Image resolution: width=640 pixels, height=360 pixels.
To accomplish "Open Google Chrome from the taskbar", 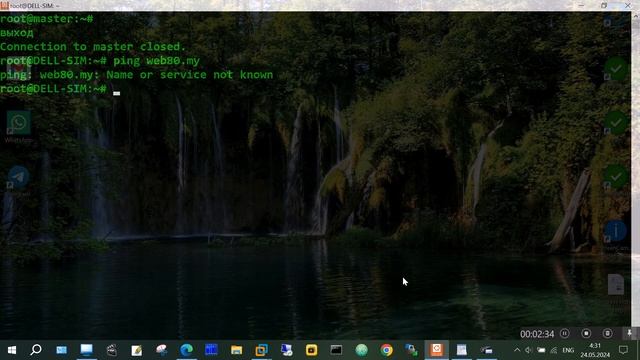I will (x=387, y=350).
